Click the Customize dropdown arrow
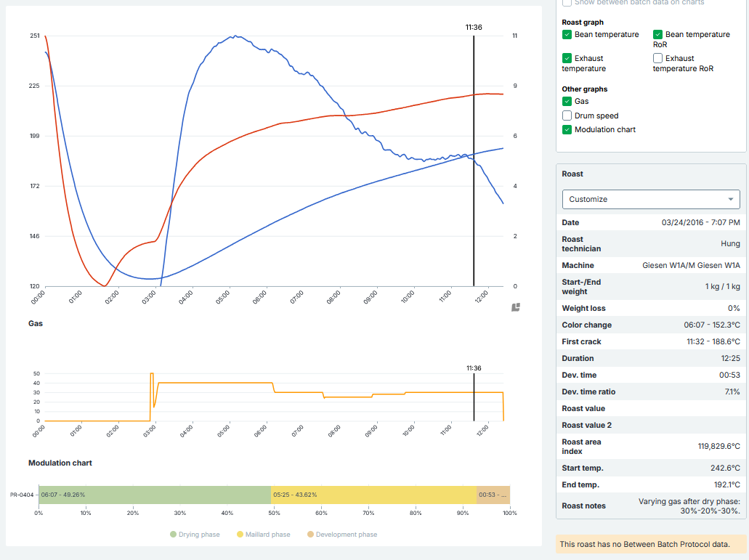This screenshot has height=560, width=749. pos(730,199)
